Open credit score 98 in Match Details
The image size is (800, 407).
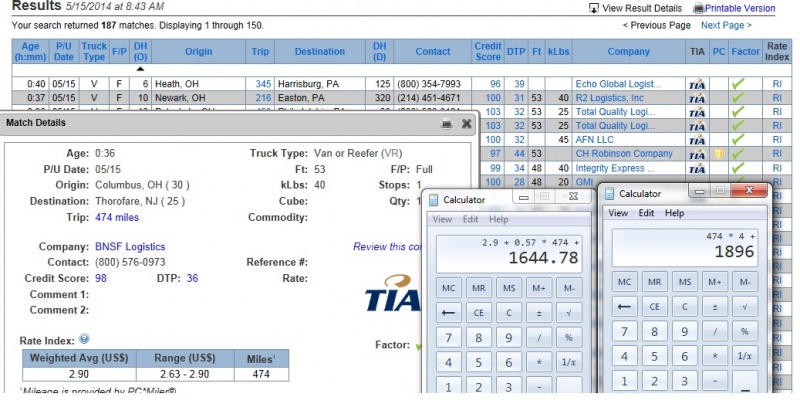[x=101, y=278]
